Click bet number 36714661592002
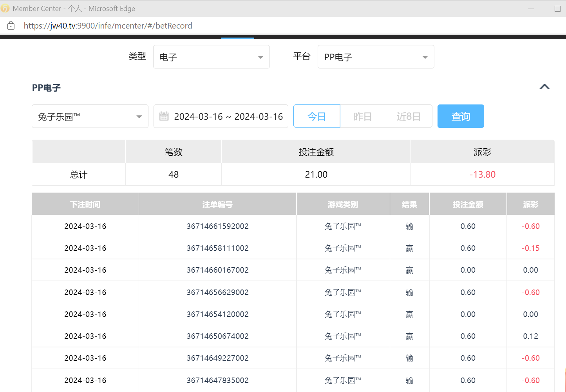566x392 pixels. click(218, 226)
